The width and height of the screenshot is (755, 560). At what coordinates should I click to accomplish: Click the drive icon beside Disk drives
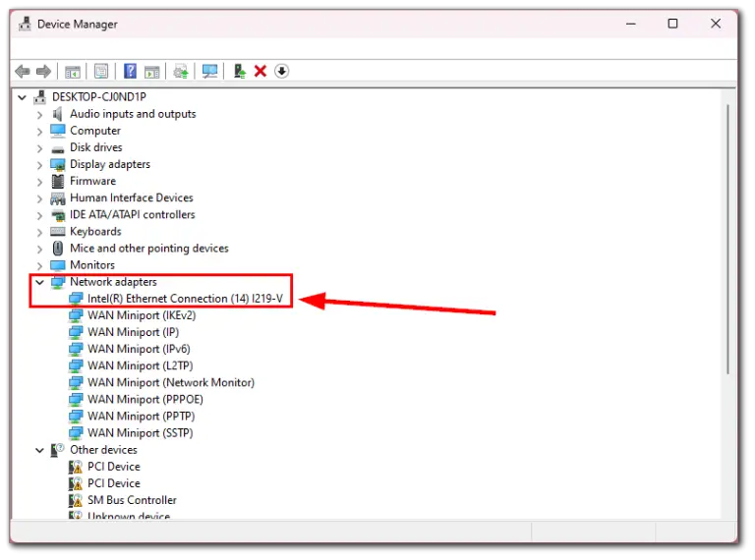click(x=58, y=148)
